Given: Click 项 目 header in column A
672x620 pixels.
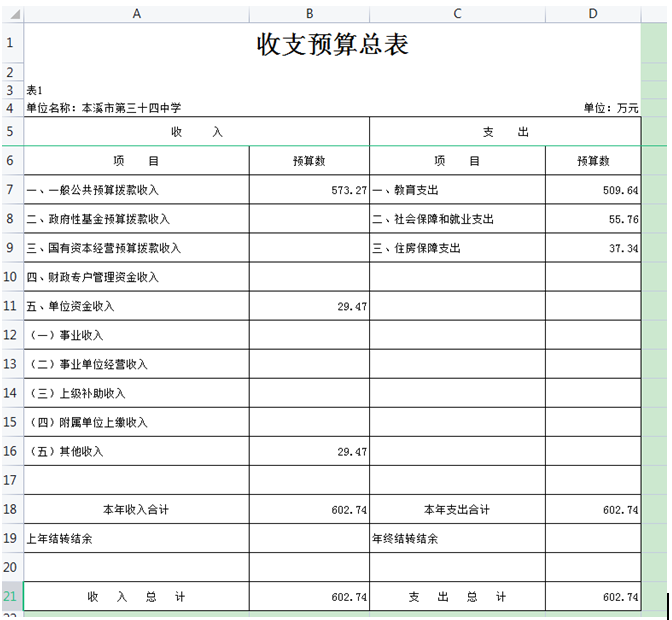Looking at the screenshot, I should tap(136, 161).
